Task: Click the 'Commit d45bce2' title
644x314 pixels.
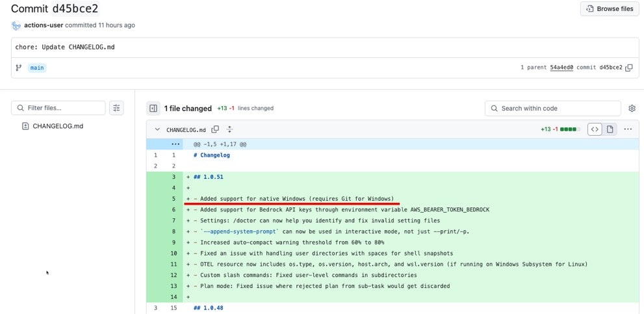Action: [55, 8]
